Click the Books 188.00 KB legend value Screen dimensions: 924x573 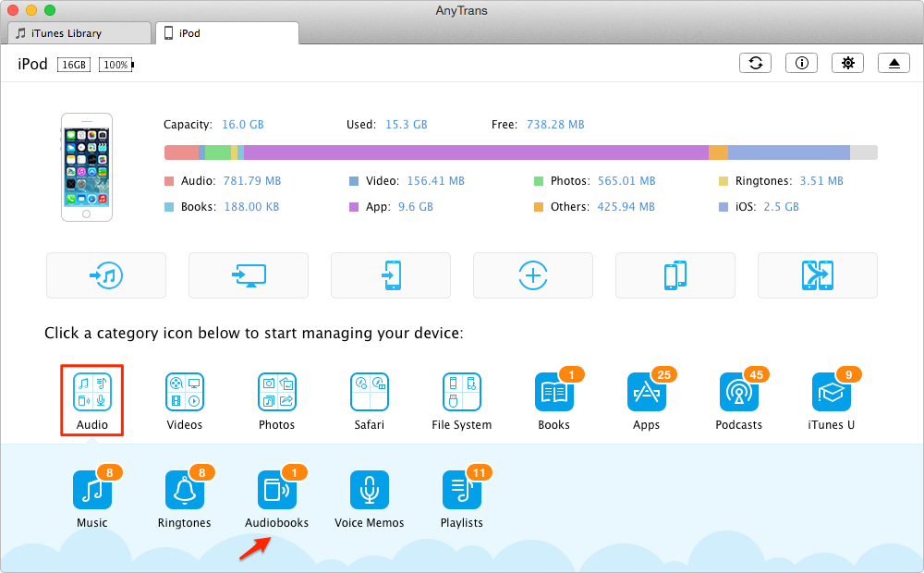251,207
